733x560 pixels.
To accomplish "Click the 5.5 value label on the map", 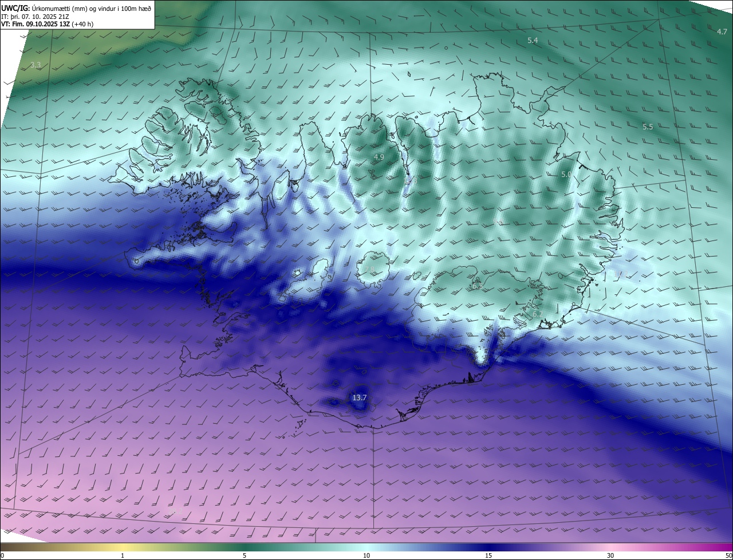I will tap(647, 127).
